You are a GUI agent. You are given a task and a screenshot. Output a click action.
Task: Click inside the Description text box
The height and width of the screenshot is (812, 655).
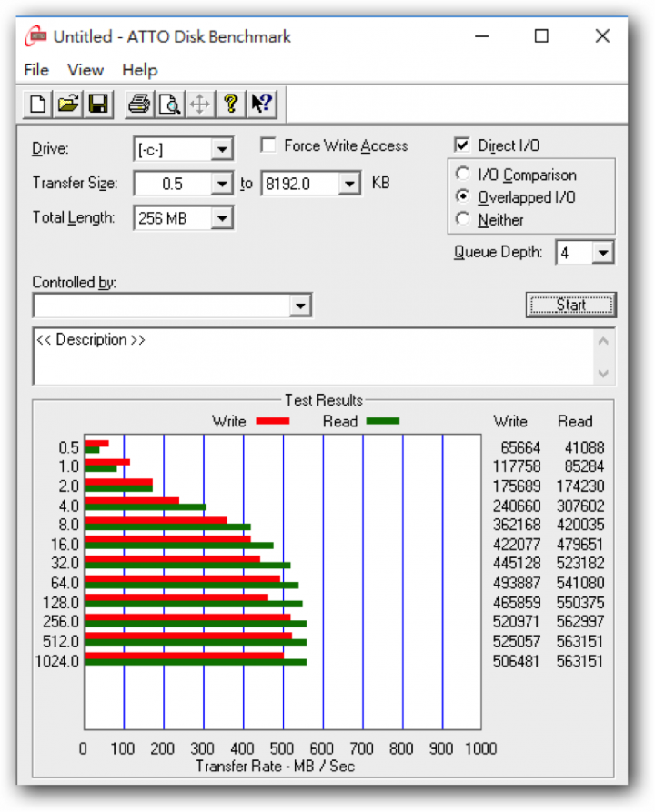coord(314,356)
